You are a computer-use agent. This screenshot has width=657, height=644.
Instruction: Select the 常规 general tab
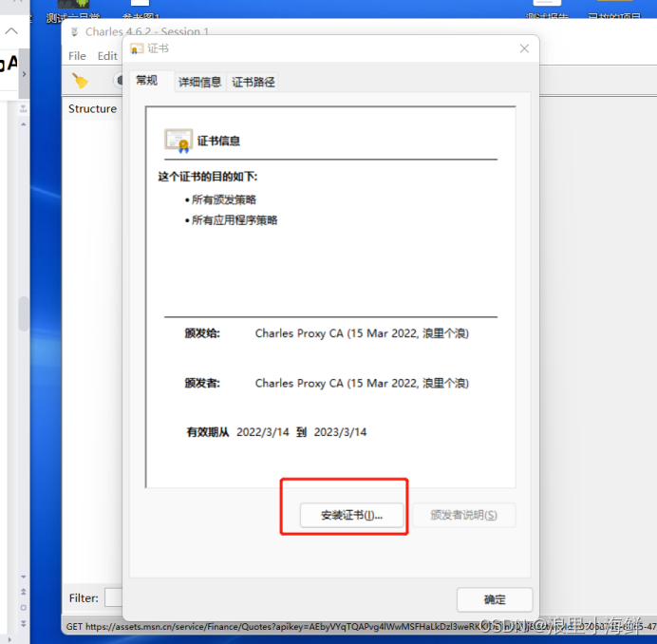(x=146, y=81)
